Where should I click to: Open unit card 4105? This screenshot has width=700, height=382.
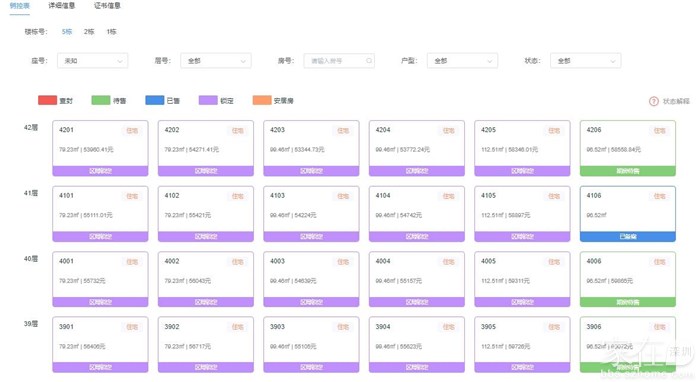522,214
